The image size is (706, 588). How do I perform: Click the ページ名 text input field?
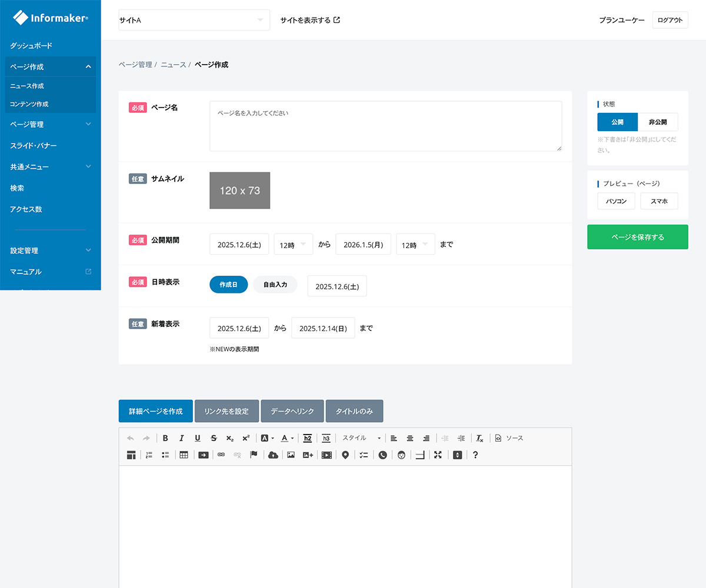click(385, 126)
